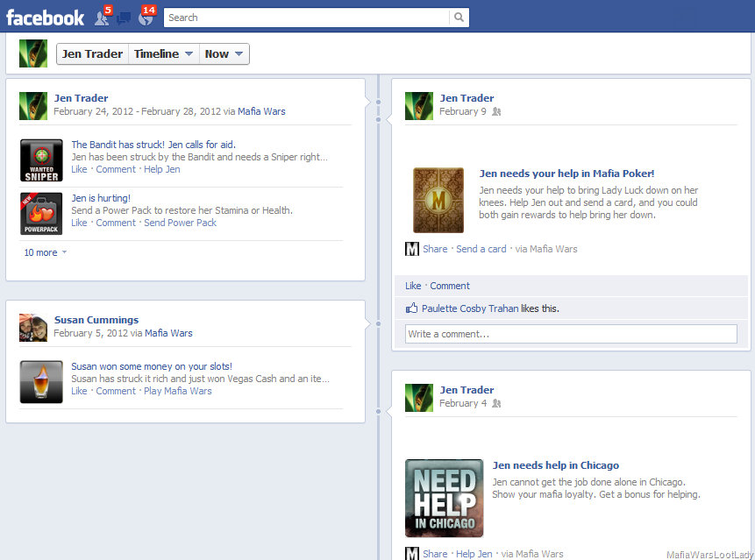The width and height of the screenshot is (755, 560).
Task: Open notifications globe with 14 badge
Action: [146, 18]
